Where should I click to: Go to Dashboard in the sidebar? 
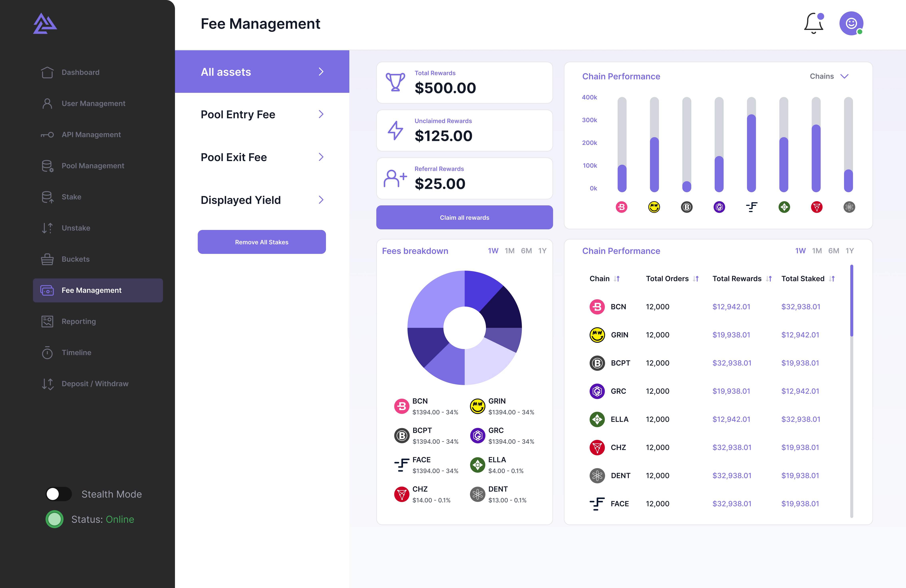(x=80, y=72)
